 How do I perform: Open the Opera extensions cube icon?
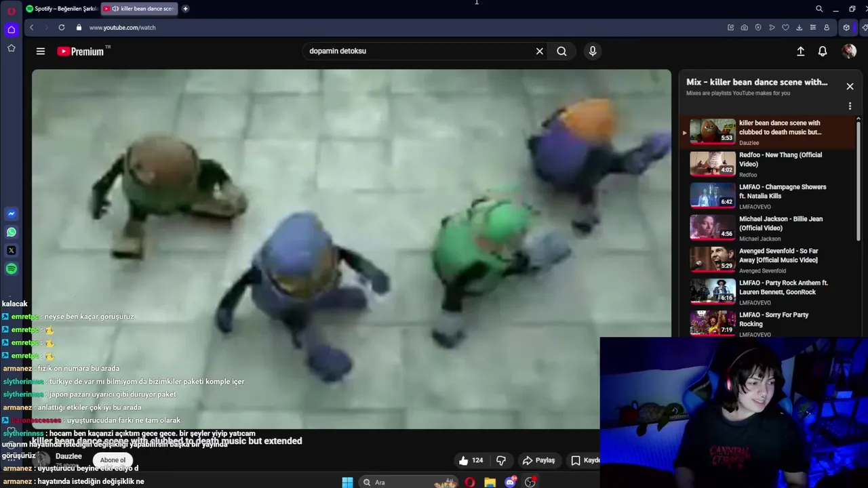tap(846, 27)
